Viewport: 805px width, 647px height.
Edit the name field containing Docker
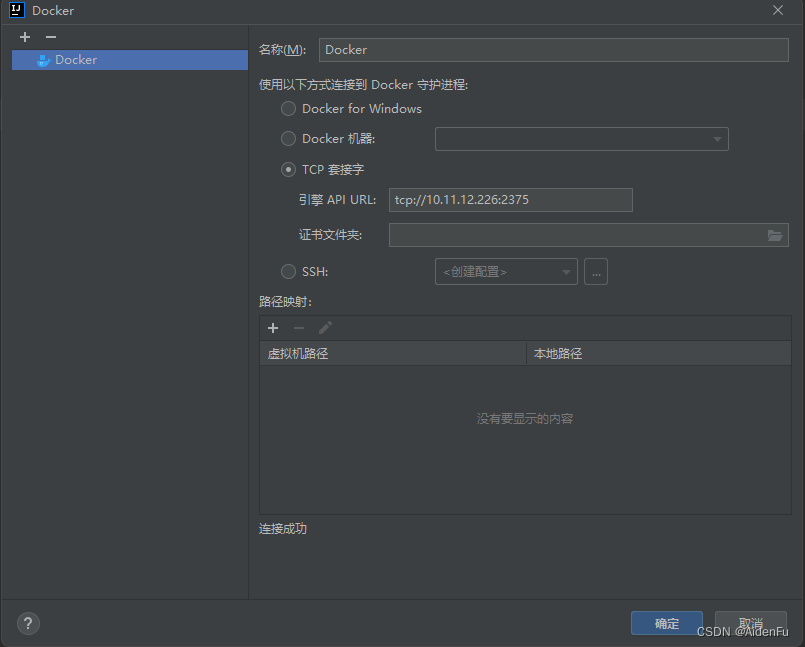point(553,50)
